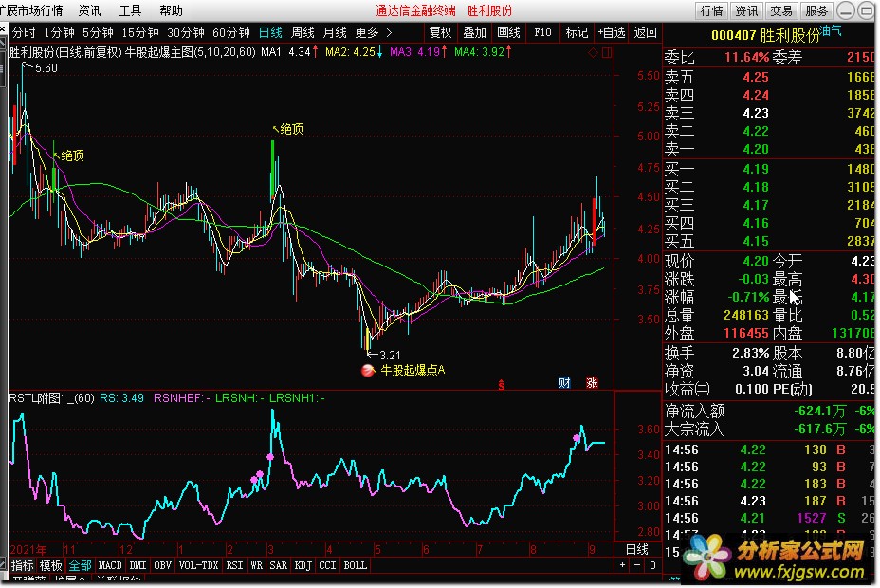
Task: Switch sub-chart to OBV indicator
Action: (x=163, y=565)
